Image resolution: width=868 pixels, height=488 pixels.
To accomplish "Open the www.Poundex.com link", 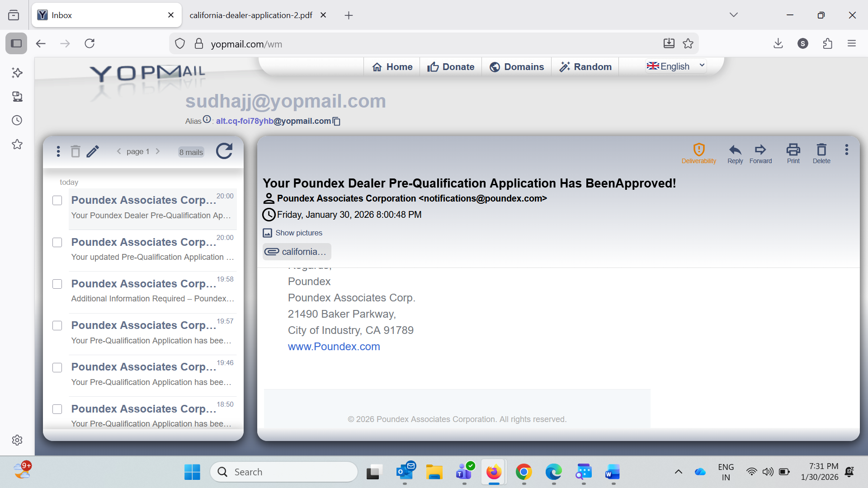I will tap(334, 347).
